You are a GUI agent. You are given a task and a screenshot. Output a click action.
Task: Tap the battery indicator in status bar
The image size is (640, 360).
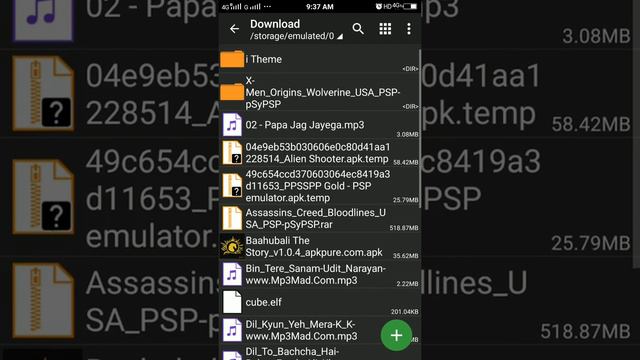coord(410,7)
